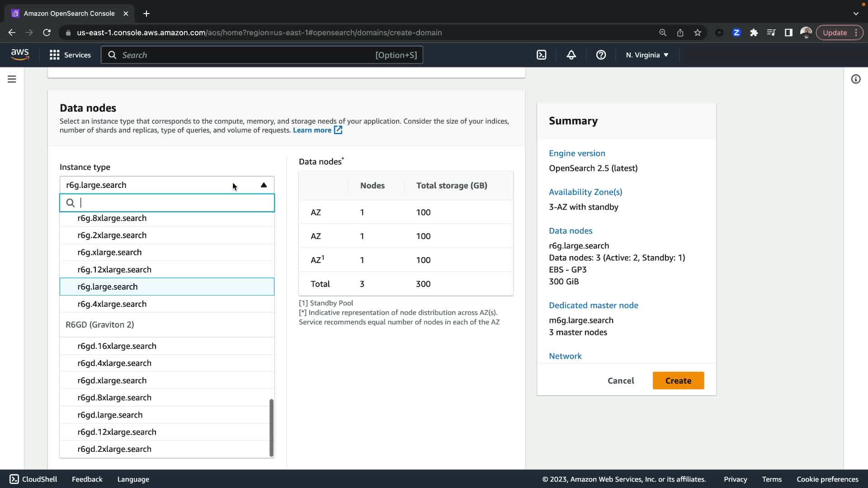Click the AWS logo home icon
Viewport: 868px width, 488px height.
[20, 55]
